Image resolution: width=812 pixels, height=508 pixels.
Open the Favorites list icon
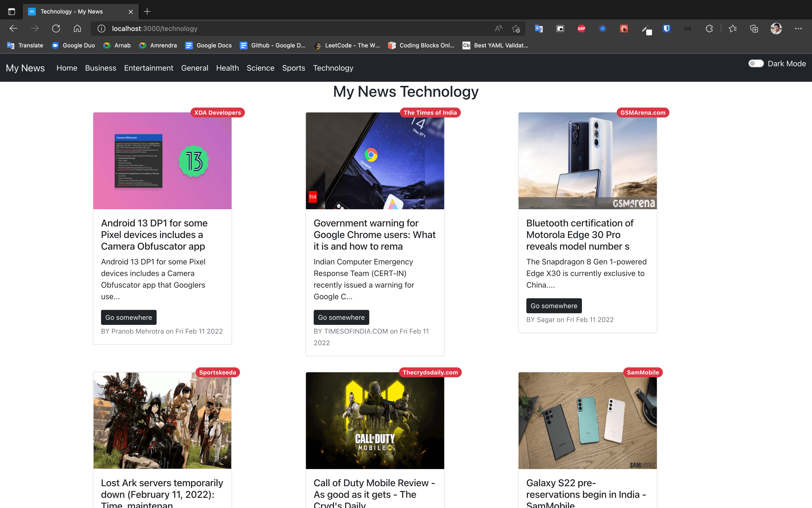coord(733,29)
